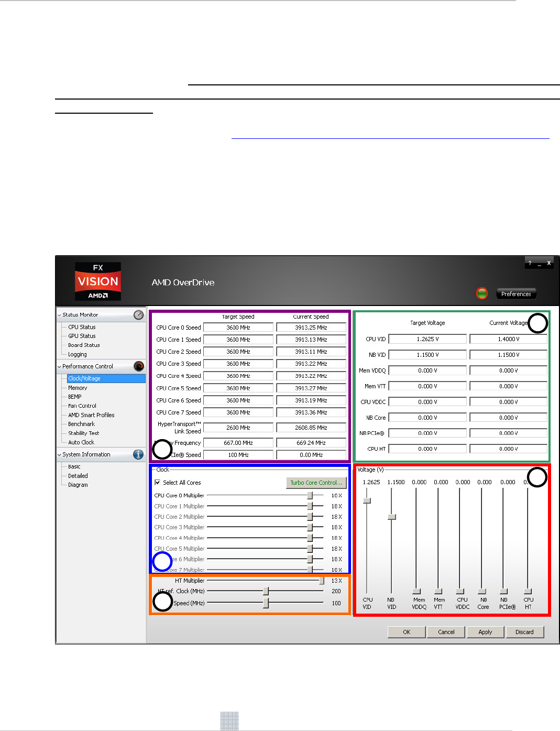Click the 1.4000 V current voltage value

coord(509,339)
